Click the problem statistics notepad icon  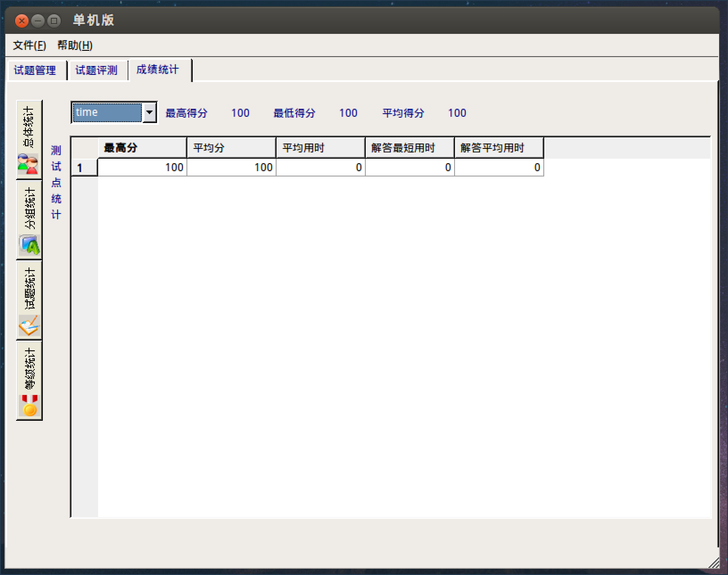(29, 326)
